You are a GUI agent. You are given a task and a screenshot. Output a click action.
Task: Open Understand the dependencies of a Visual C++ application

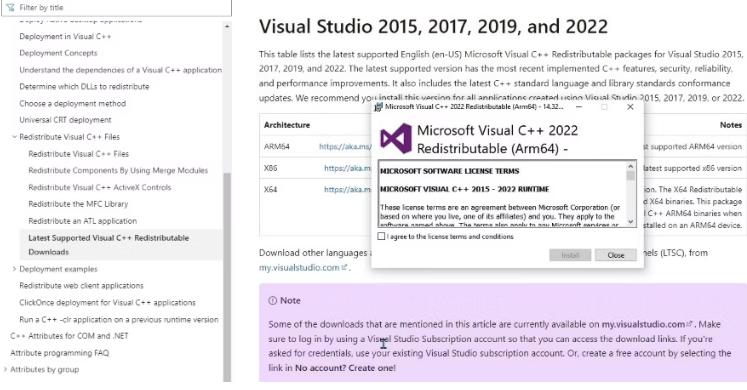pos(121,70)
